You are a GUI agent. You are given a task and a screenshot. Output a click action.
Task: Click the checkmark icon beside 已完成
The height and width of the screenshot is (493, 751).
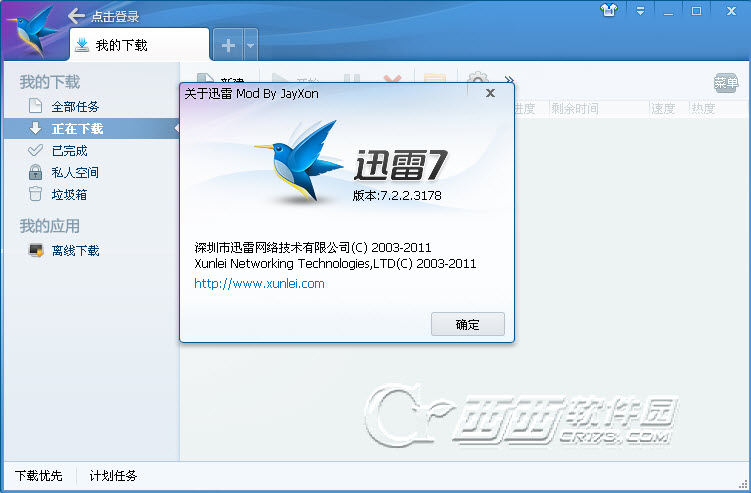coord(35,150)
